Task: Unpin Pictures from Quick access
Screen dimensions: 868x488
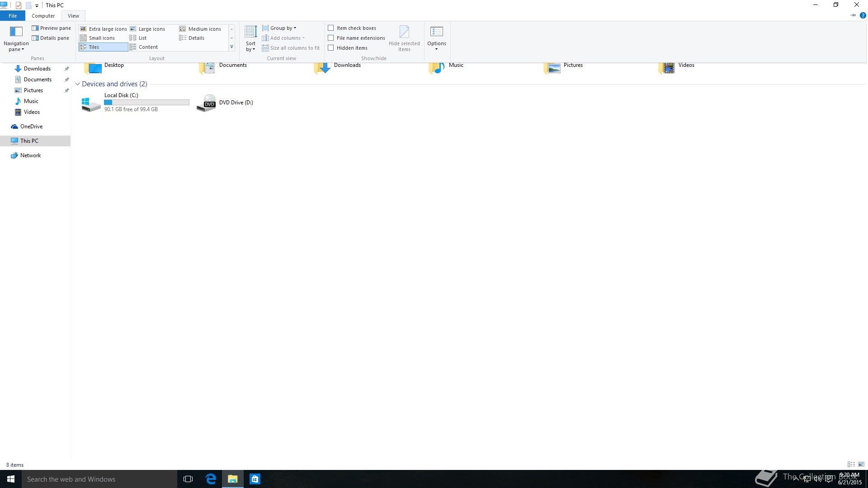Action: (66, 90)
